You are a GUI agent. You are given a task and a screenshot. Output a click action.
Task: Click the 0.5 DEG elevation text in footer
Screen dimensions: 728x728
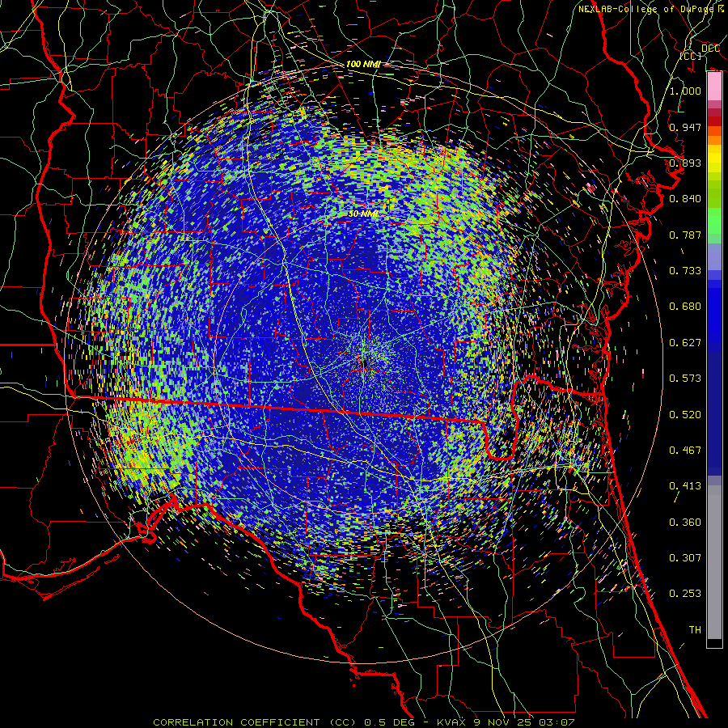pyautogui.click(x=390, y=722)
